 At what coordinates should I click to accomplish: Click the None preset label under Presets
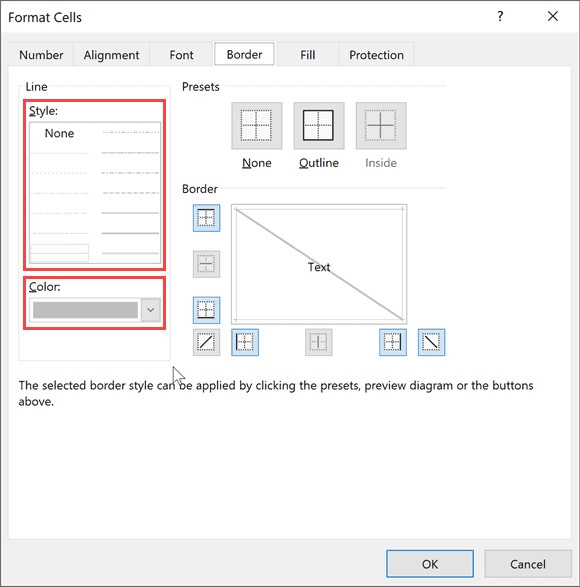tap(256, 163)
